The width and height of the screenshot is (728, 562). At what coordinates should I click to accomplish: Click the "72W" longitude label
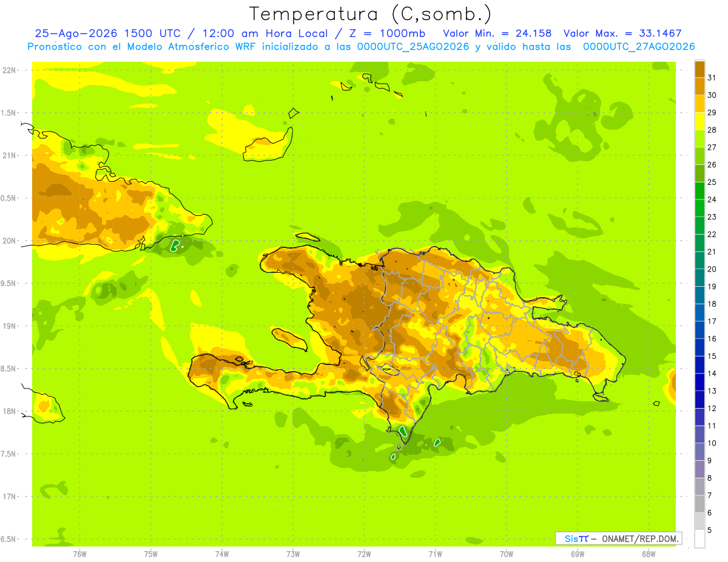coord(365,554)
